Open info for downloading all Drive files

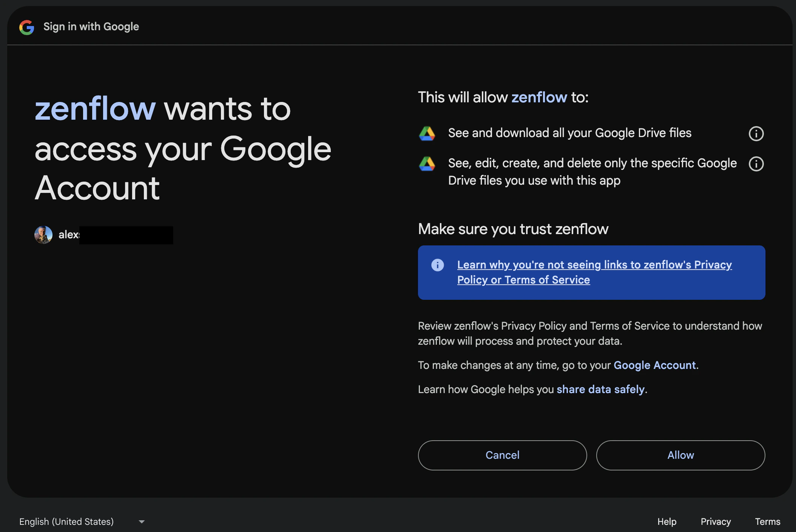click(756, 134)
